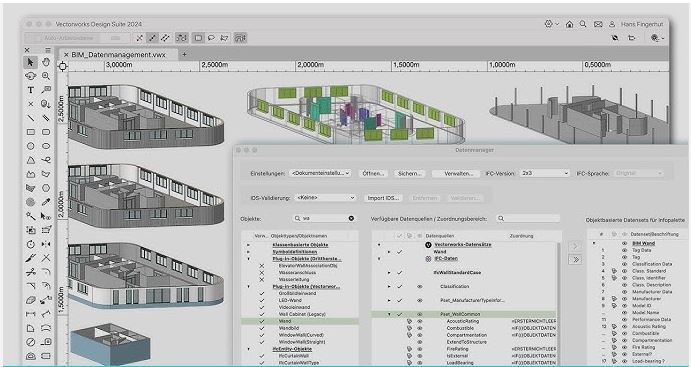Activate the Pan hand tool

pyautogui.click(x=46, y=62)
